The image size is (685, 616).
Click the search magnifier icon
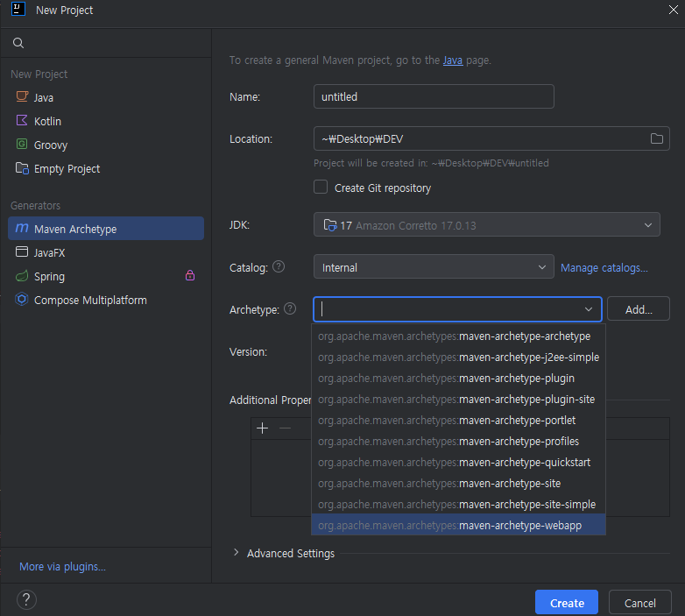click(x=18, y=43)
